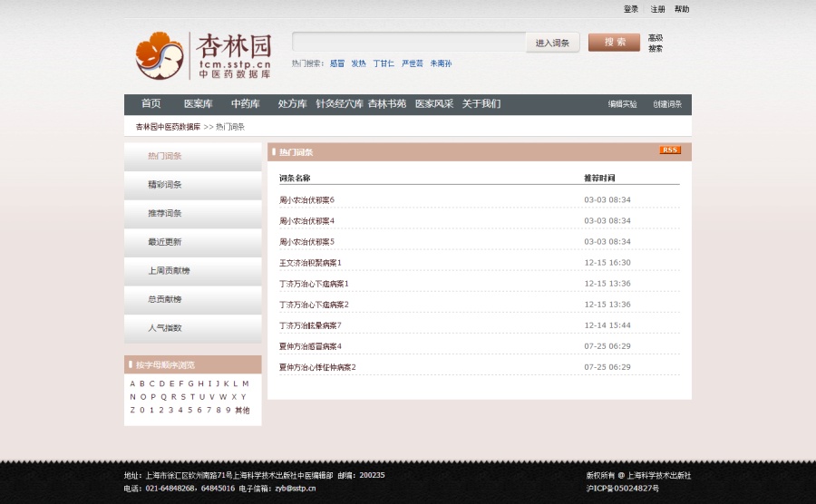
Task: Click the 按字母顺序浏览 panel header
Action: click(x=192, y=364)
